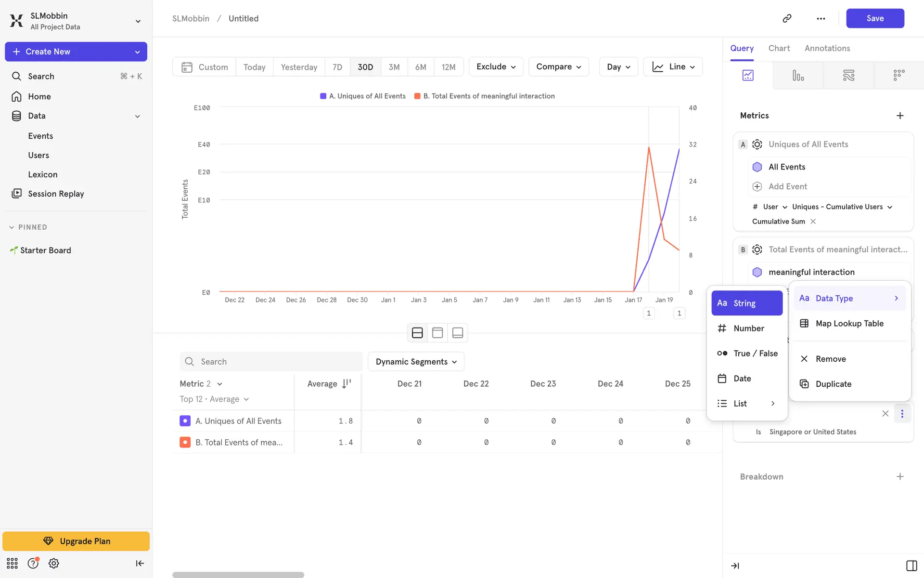Switch to split chart and table layout

(x=417, y=333)
